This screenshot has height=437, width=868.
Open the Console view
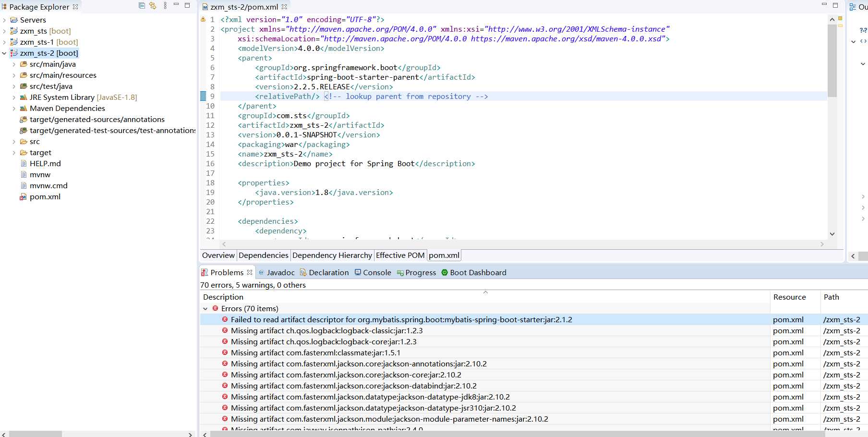373,273
